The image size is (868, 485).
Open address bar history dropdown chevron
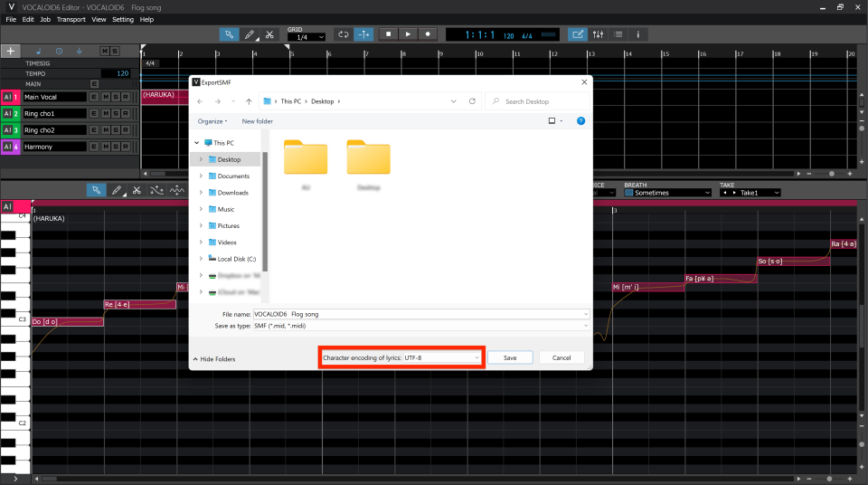[453, 101]
